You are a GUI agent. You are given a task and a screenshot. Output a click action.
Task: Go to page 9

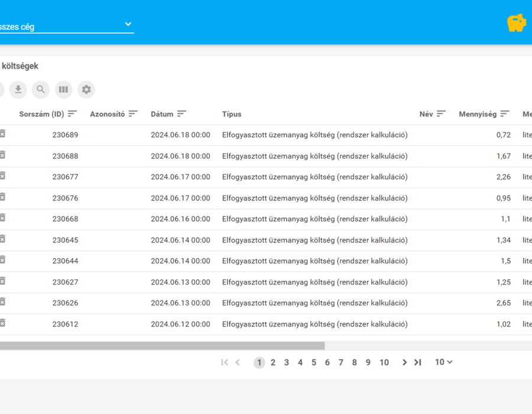[368, 363]
